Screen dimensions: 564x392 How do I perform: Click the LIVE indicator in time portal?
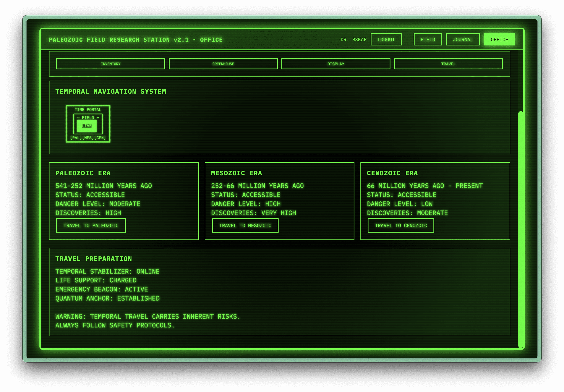click(87, 126)
